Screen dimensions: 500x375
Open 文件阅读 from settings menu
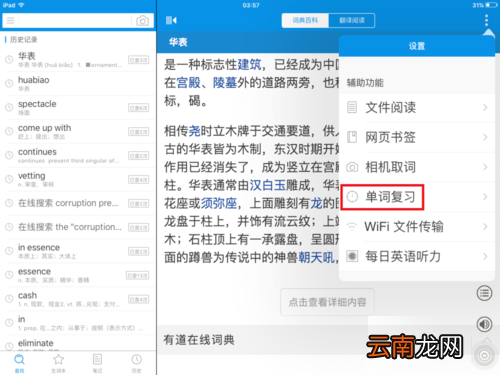(x=417, y=108)
